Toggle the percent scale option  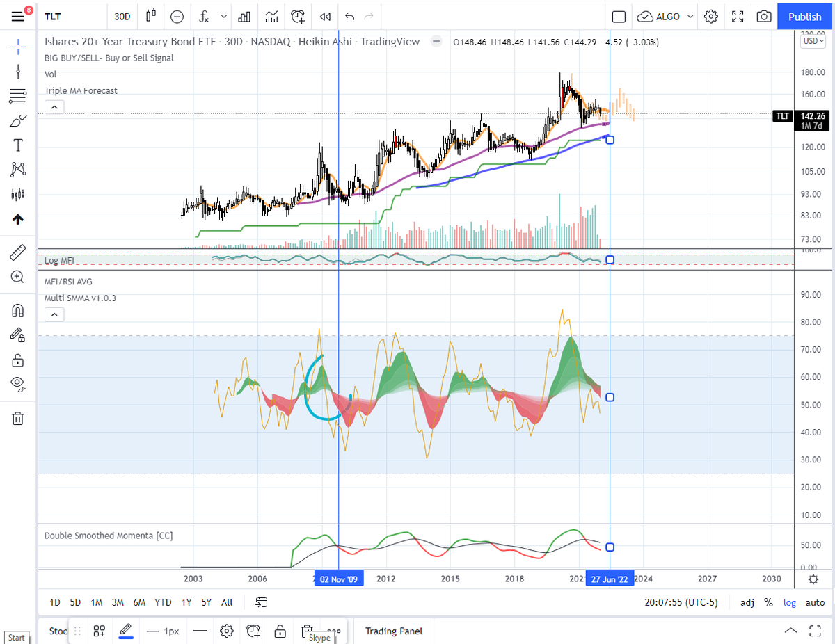tap(768, 602)
